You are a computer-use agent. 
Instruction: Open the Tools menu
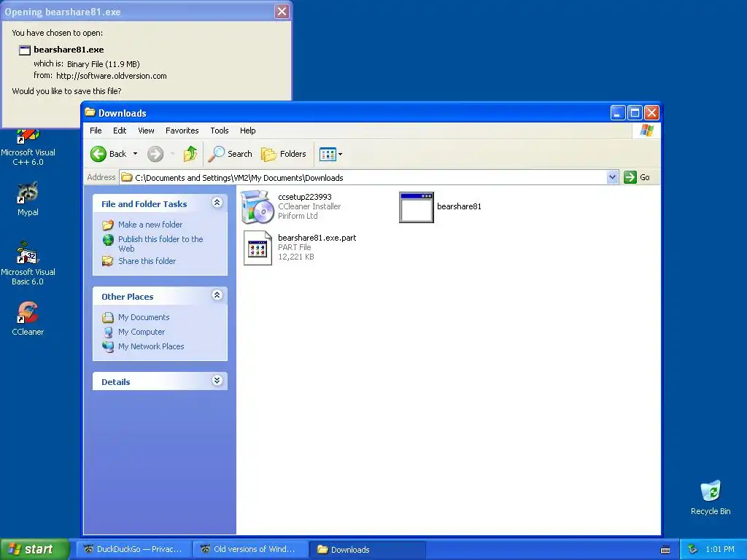pos(220,131)
